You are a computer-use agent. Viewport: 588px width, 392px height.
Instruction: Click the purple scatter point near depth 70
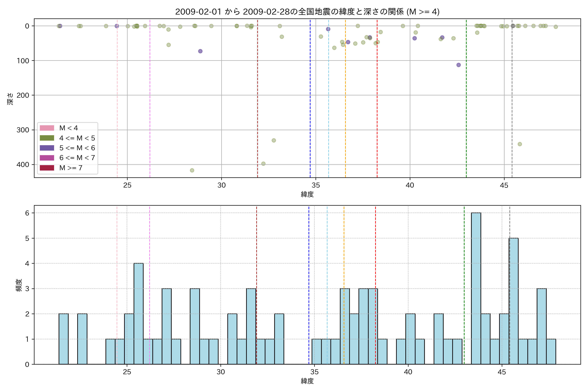(x=200, y=51)
